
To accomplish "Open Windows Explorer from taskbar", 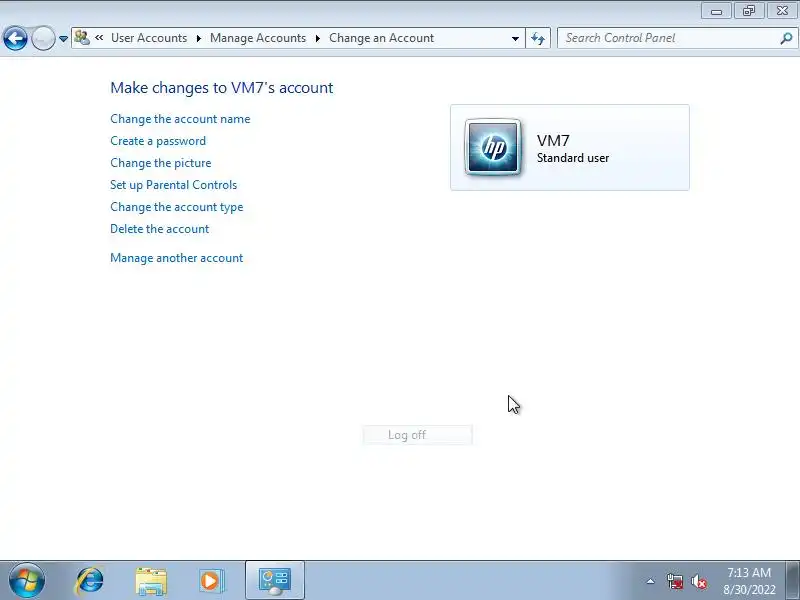I will pyautogui.click(x=151, y=582).
